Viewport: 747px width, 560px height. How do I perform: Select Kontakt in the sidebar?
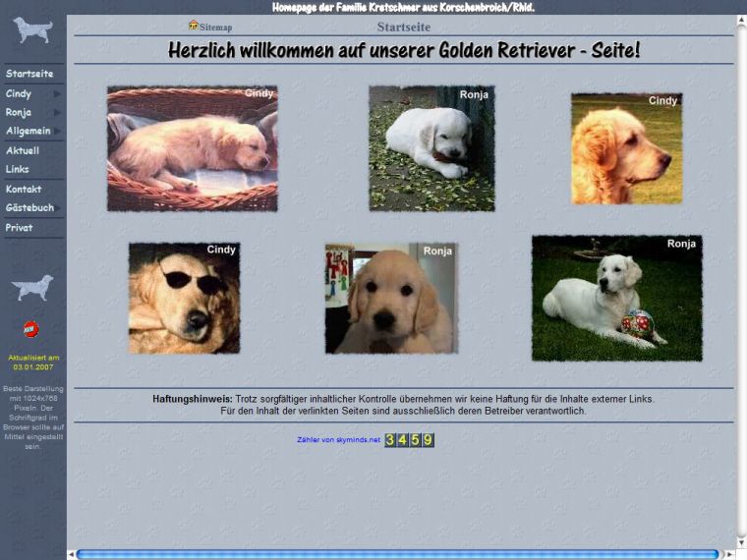pos(24,189)
